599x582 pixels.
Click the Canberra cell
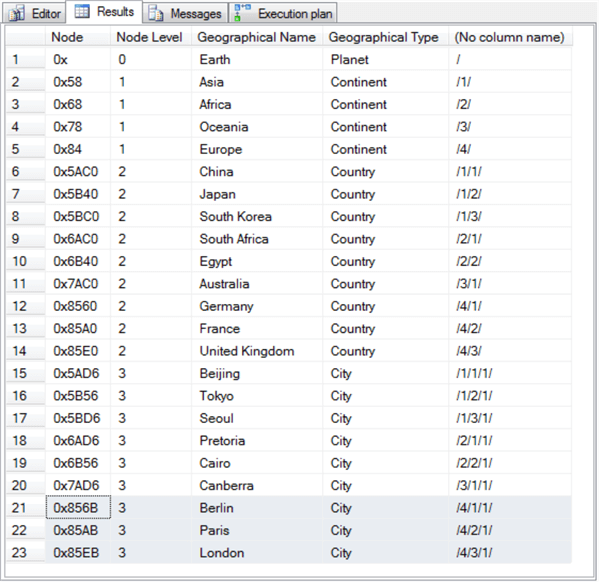[x=257, y=486]
